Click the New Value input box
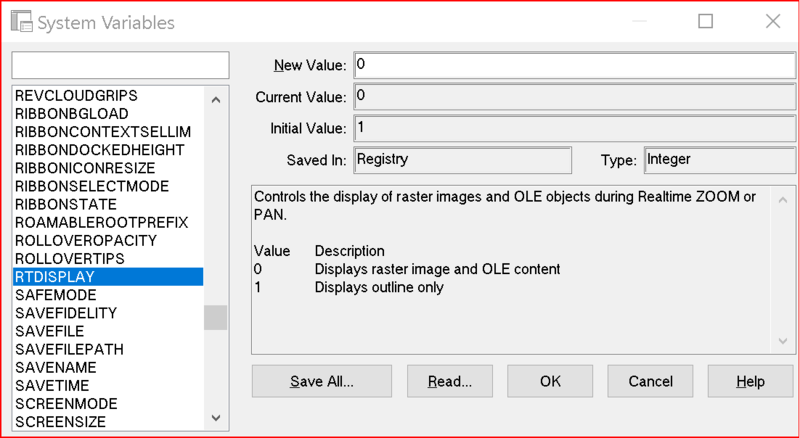The width and height of the screenshot is (800, 438). click(573, 65)
